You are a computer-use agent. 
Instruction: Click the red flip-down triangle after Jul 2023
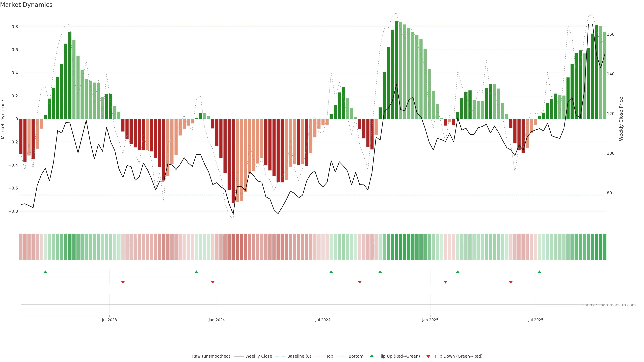tap(123, 282)
